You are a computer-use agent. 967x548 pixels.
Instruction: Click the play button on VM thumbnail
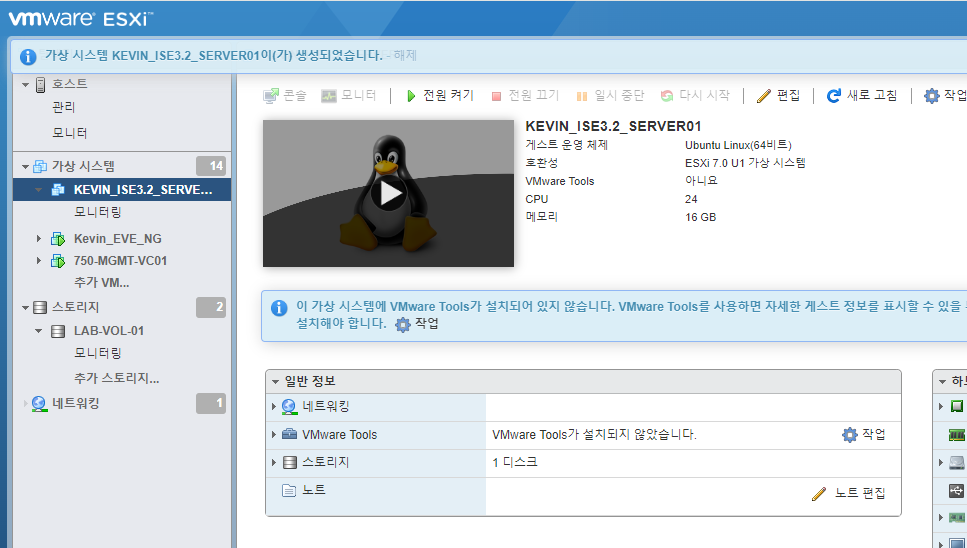coord(389,193)
